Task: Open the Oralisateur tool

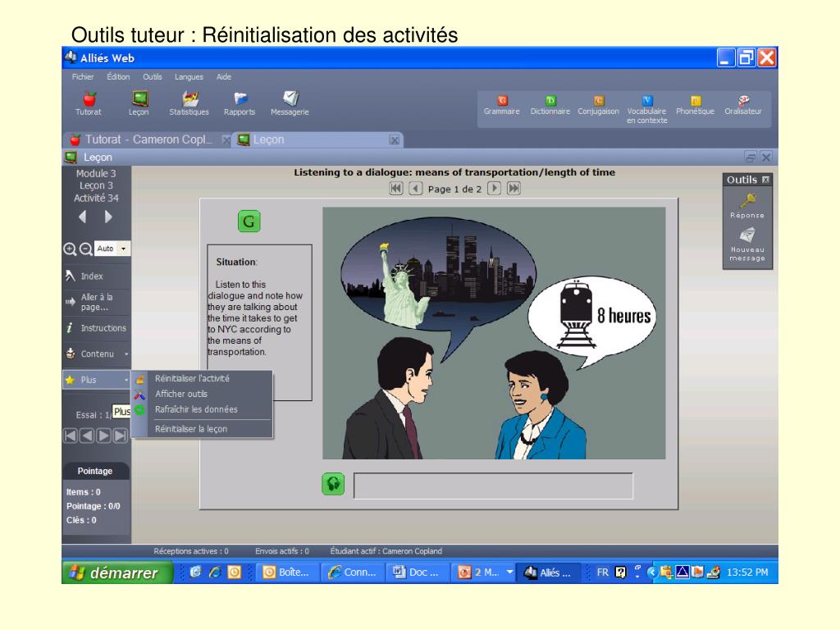Action: [x=743, y=106]
